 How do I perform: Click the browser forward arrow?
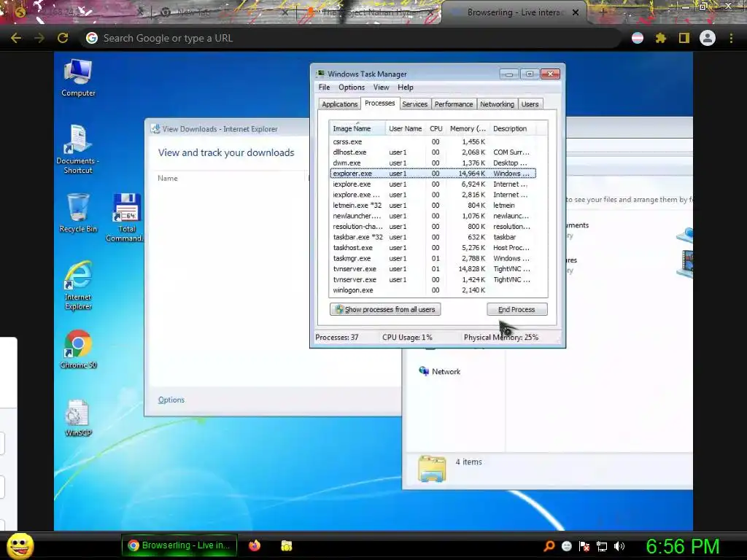pos(39,38)
